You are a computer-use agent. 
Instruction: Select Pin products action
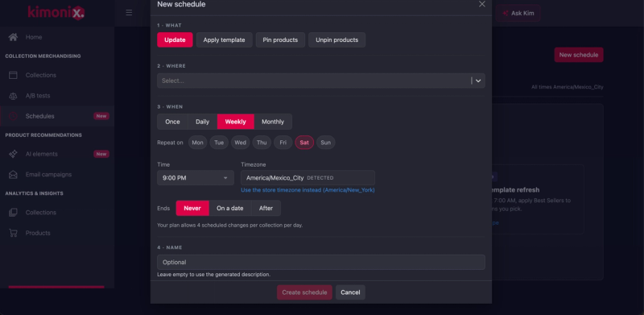(x=280, y=40)
